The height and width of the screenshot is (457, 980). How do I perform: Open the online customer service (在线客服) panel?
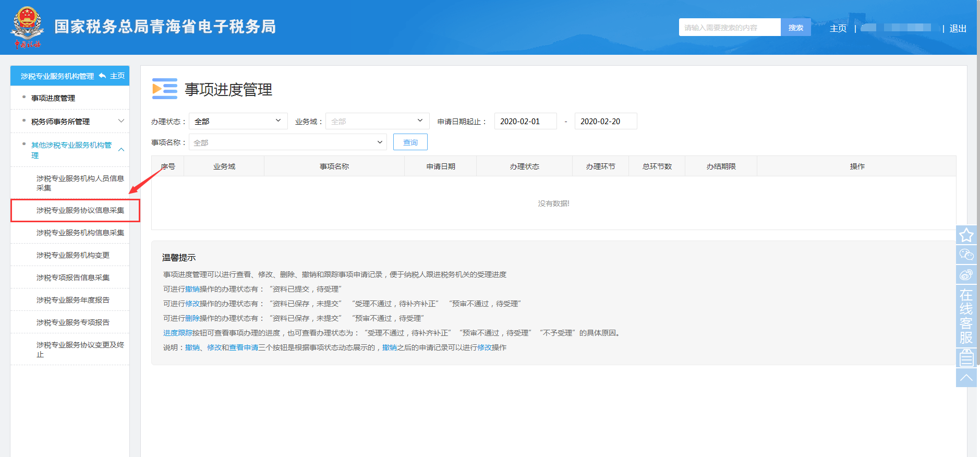pos(966,316)
